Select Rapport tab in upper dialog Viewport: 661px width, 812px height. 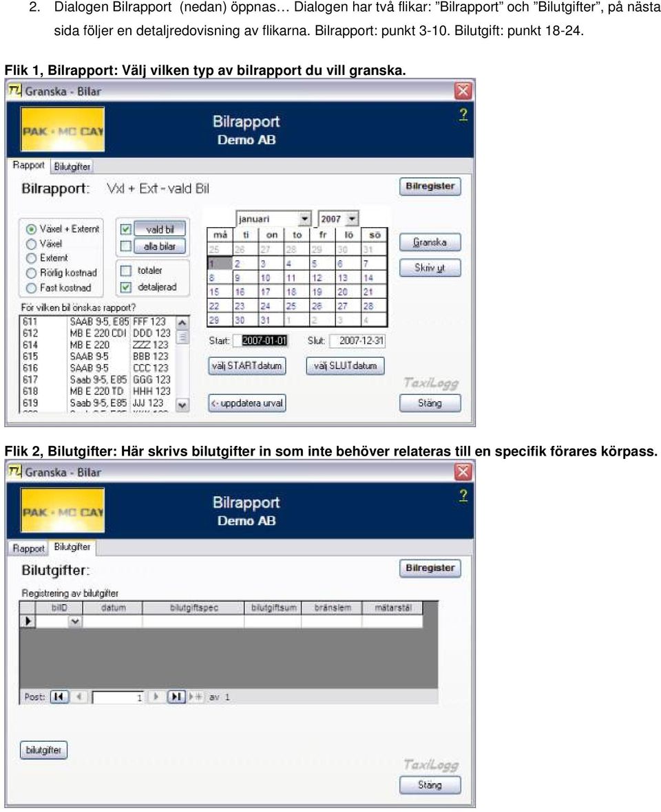pyautogui.click(x=28, y=165)
